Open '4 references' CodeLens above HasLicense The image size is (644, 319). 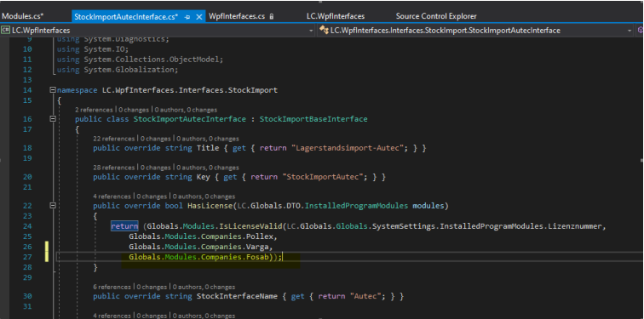click(112, 197)
